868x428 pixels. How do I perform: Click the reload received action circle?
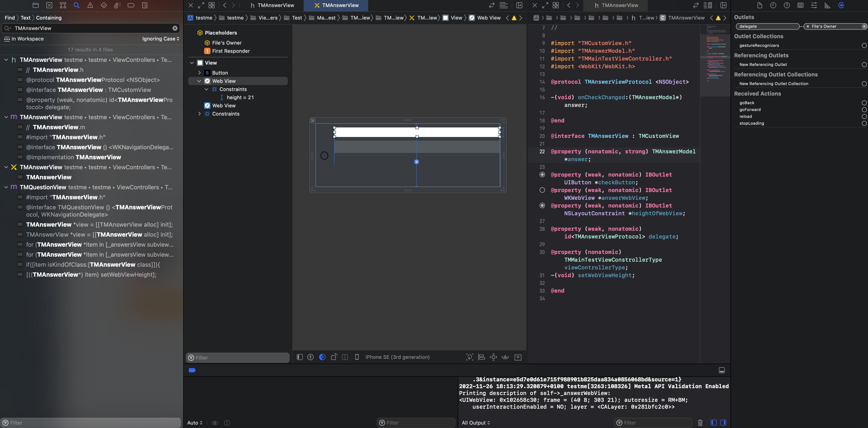point(864,117)
